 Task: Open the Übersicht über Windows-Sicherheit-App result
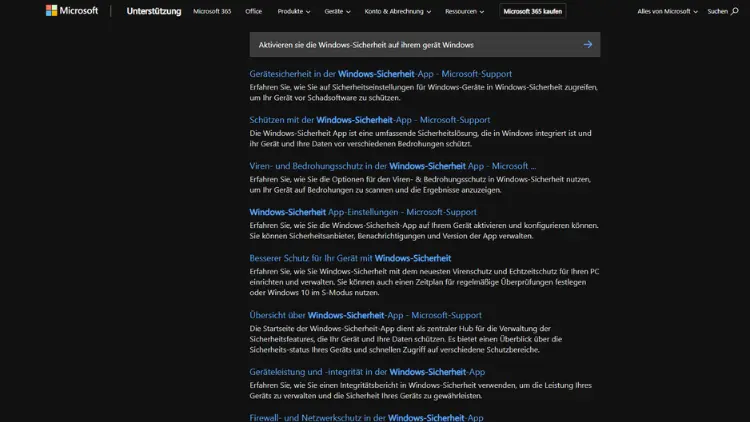tap(365, 315)
